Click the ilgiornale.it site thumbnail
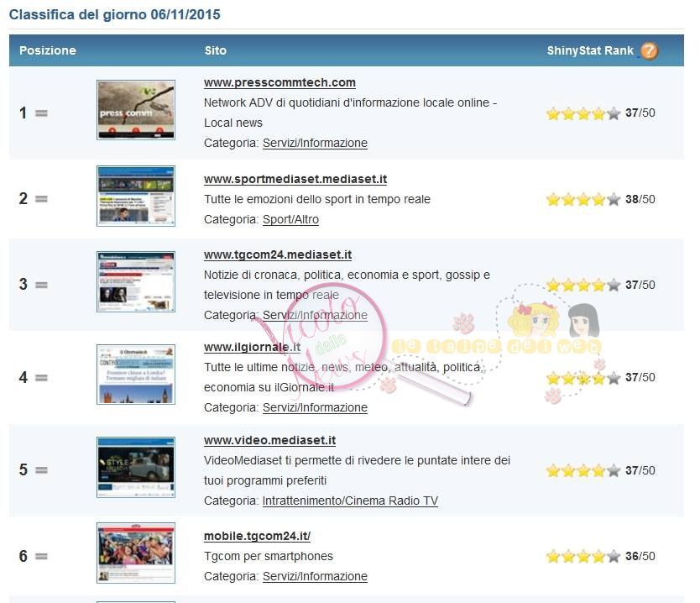Image resolution: width=700 pixels, height=603 pixels. 136,375
